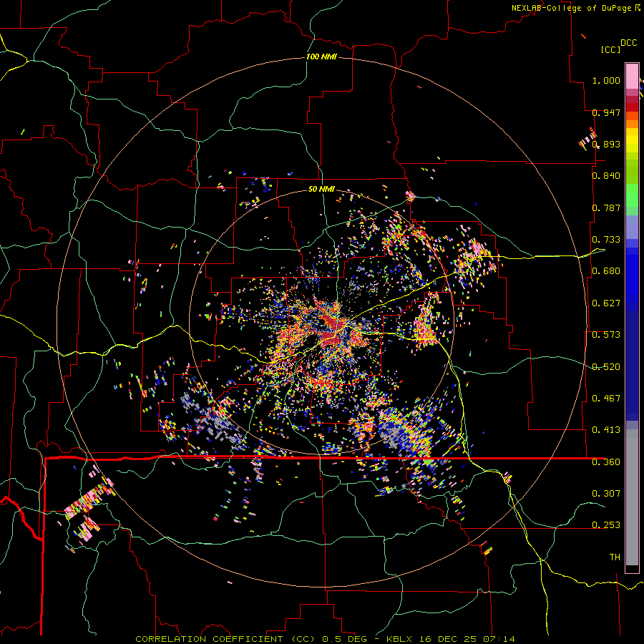Viewport: 644px width, 644px height.
Task: Click the 0.467 color scale value
Action: 606,399
